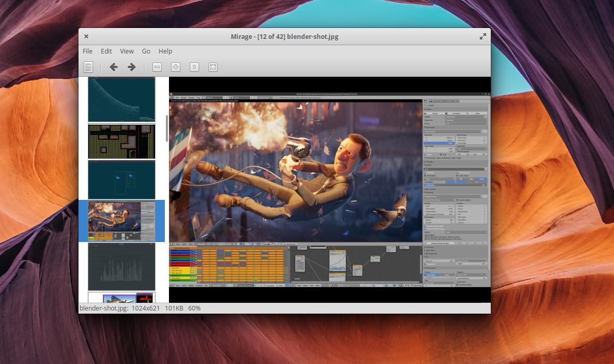
Task: Open the File menu
Action: (x=87, y=51)
